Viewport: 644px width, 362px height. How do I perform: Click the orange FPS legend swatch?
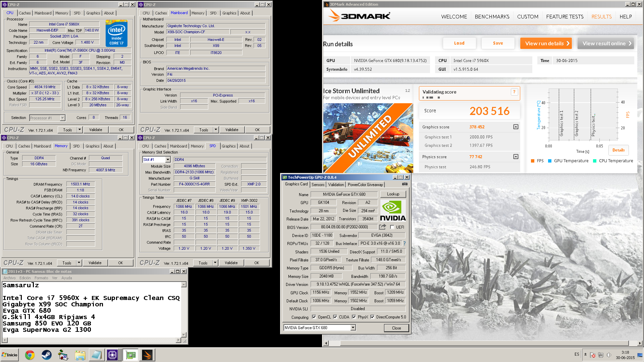[x=532, y=161]
